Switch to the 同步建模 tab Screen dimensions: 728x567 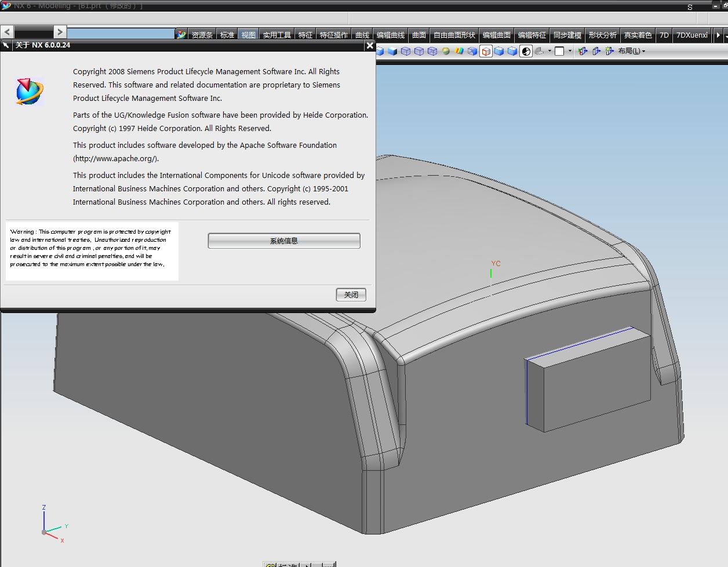(x=567, y=35)
